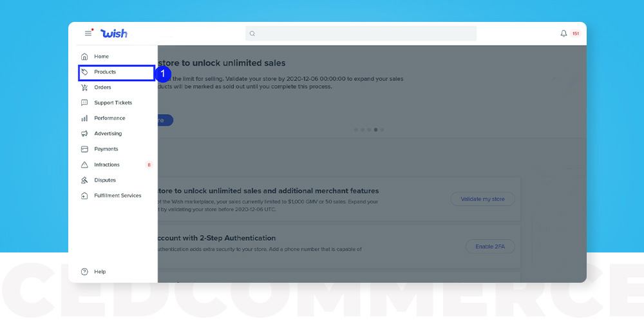Image resolution: width=644 pixels, height=322 pixels.
Task: Toggle the hamburger menu icon
Action: 88,33
